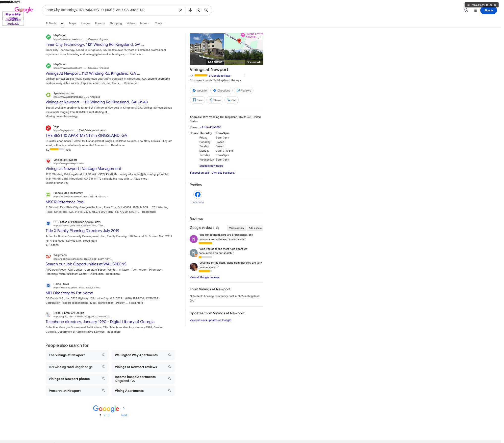Switch to Forums tab

pos(100,23)
